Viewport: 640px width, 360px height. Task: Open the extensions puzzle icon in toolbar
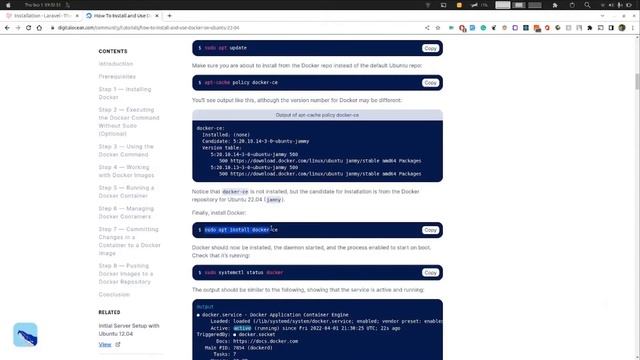(x=590, y=28)
